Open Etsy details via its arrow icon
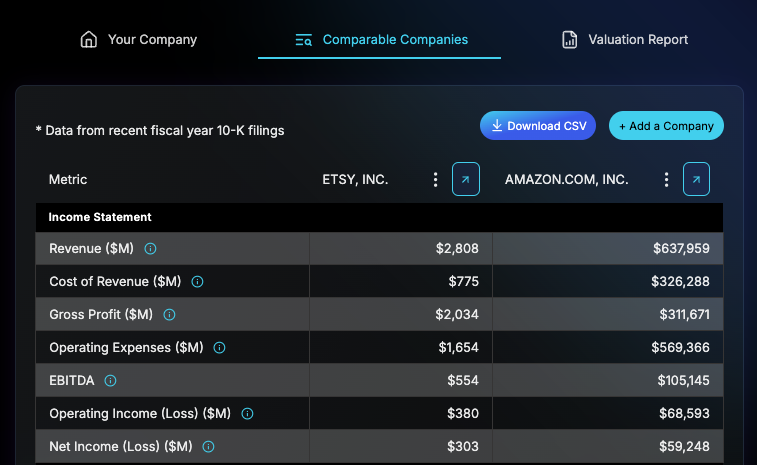The width and height of the screenshot is (757, 465). (465, 179)
